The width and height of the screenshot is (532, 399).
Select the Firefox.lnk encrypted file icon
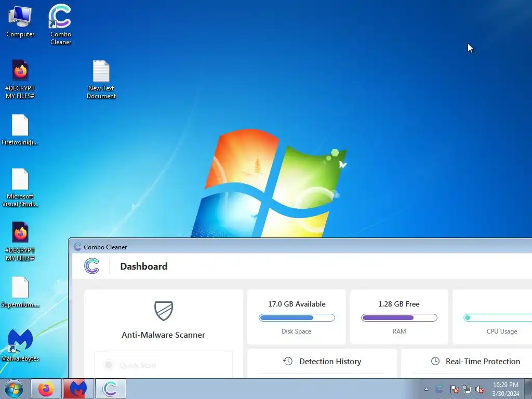tap(20, 130)
